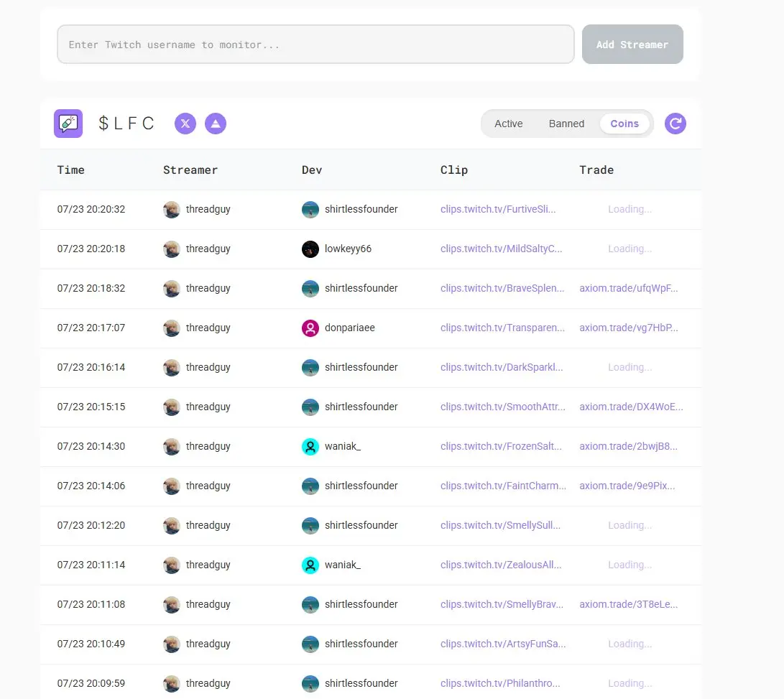Click shirtlessfounder avatar in 20:14:06 row
Screen dimensions: 784x699
pyautogui.click(x=310, y=486)
